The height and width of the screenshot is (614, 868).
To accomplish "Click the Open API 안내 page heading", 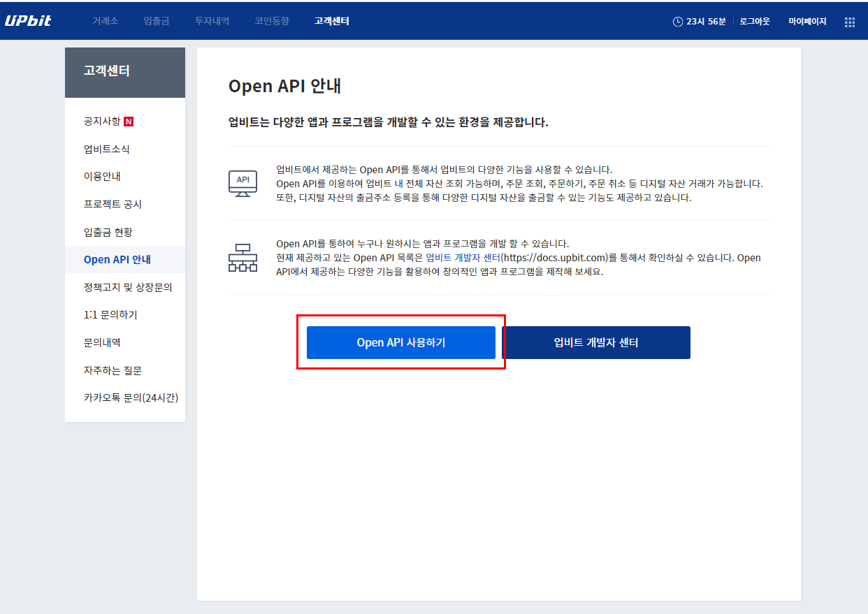I will pyautogui.click(x=284, y=86).
